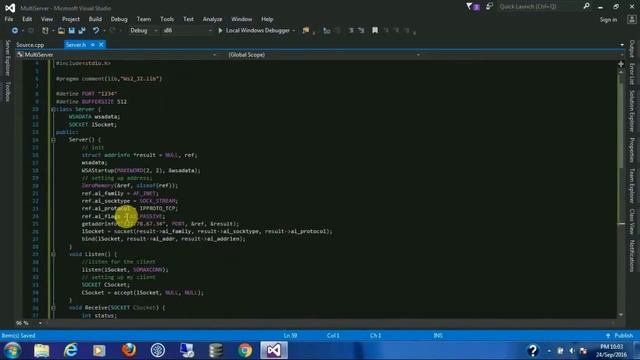The width and height of the screenshot is (640, 360).
Task: Open the Debug menu
Action: 119,19
